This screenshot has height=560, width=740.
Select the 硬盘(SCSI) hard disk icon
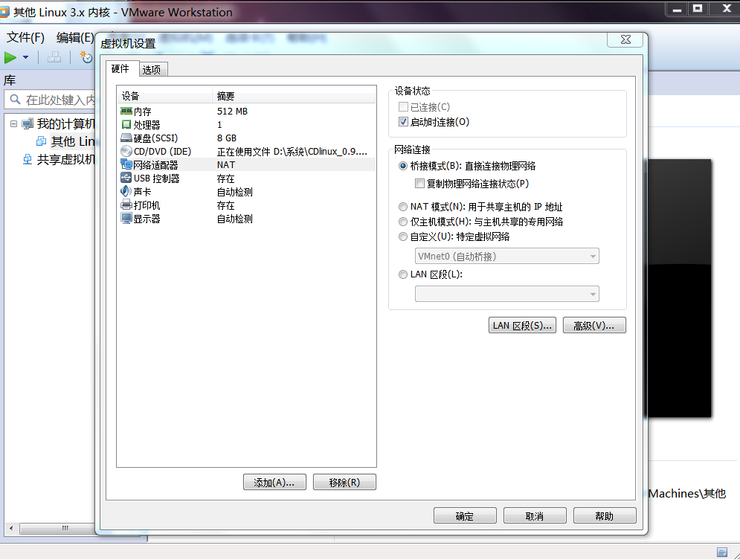[126, 138]
